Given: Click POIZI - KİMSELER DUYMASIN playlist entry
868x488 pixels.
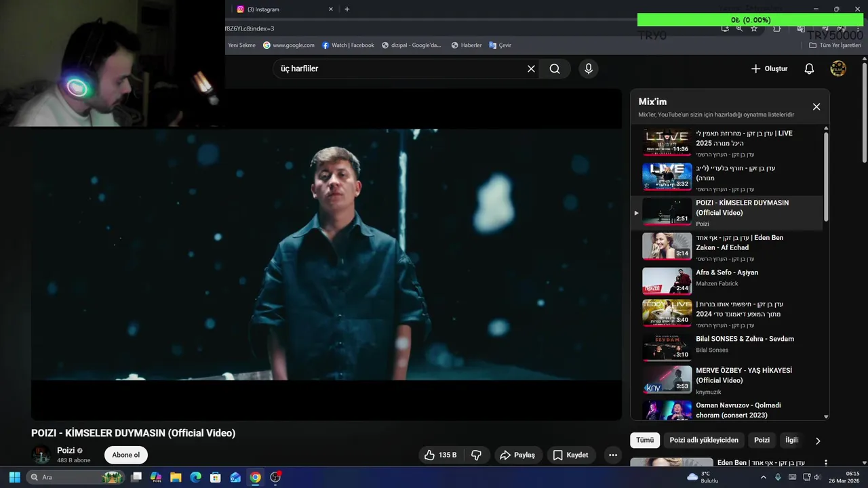Looking at the screenshot, I should (x=726, y=212).
